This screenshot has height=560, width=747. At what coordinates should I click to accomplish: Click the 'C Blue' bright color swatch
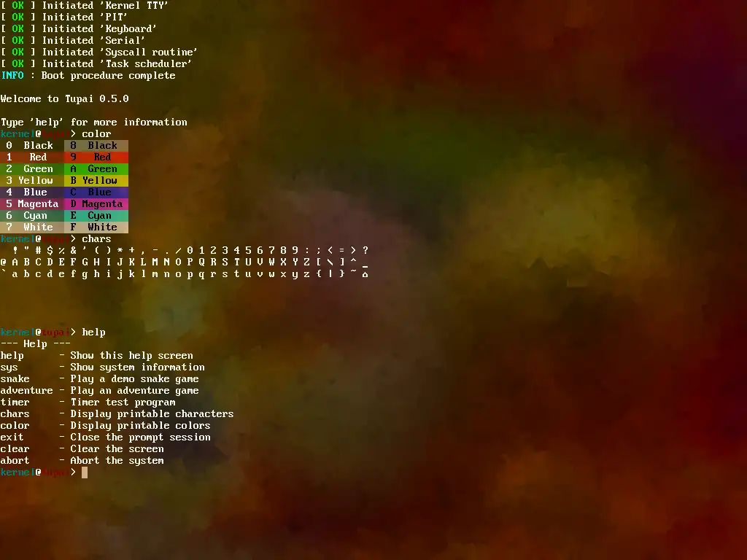point(96,192)
